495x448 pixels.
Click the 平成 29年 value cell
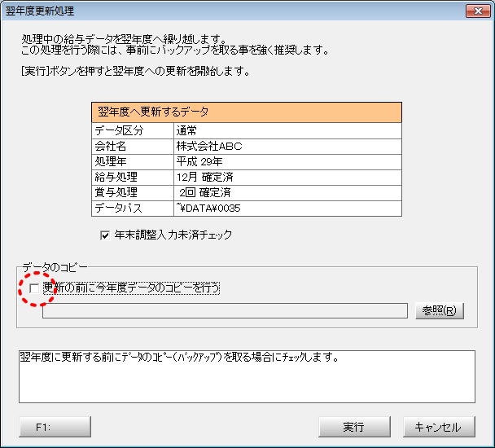pos(287,162)
